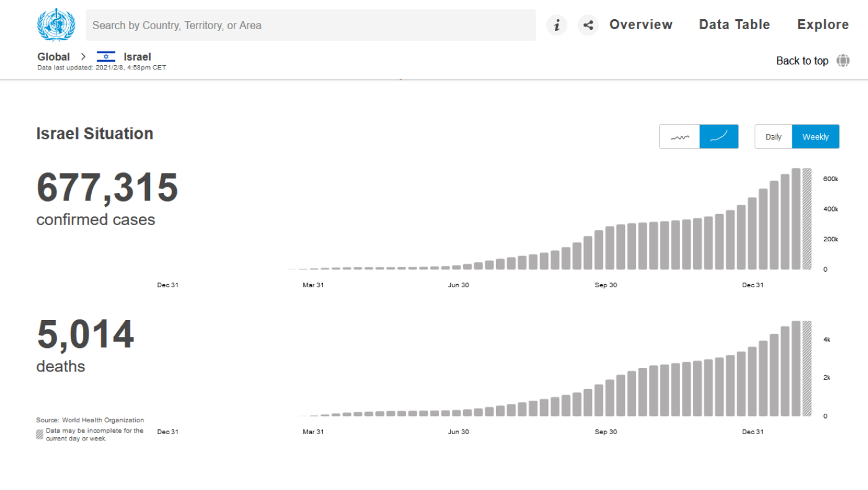Toggle chart view to Daily
The height and width of the screenshot is (490, 868).
click(x=773, y=137)
